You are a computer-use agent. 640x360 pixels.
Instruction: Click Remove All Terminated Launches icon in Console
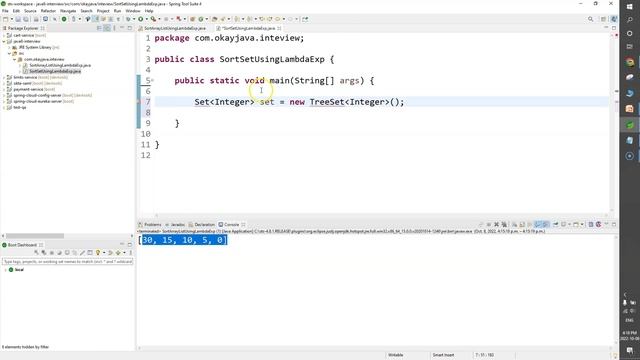[x=504, y=224]
